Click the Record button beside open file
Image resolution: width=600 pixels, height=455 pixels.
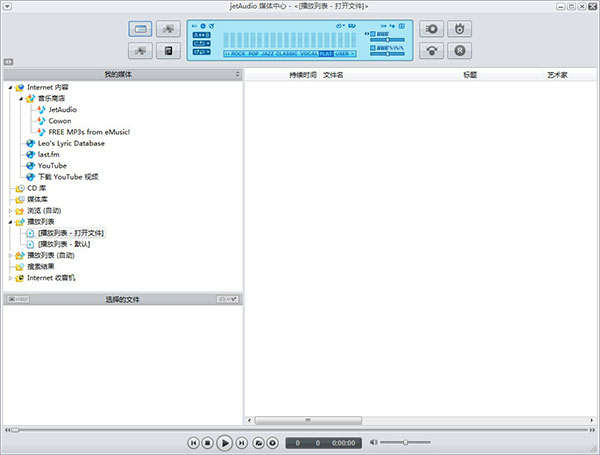click(272, 443)
